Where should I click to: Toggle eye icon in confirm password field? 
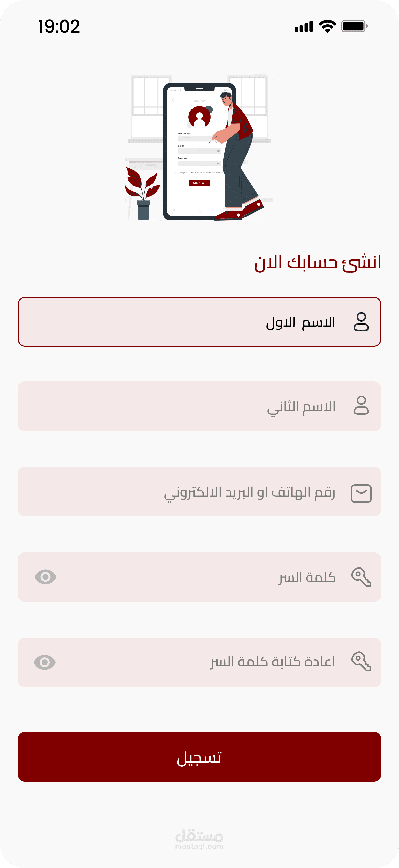click(45, 662)
